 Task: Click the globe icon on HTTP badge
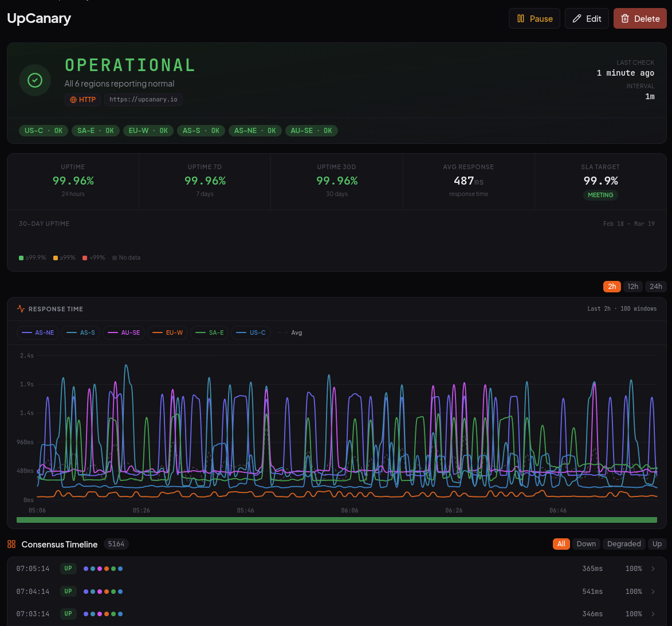(x=73, y=100)
